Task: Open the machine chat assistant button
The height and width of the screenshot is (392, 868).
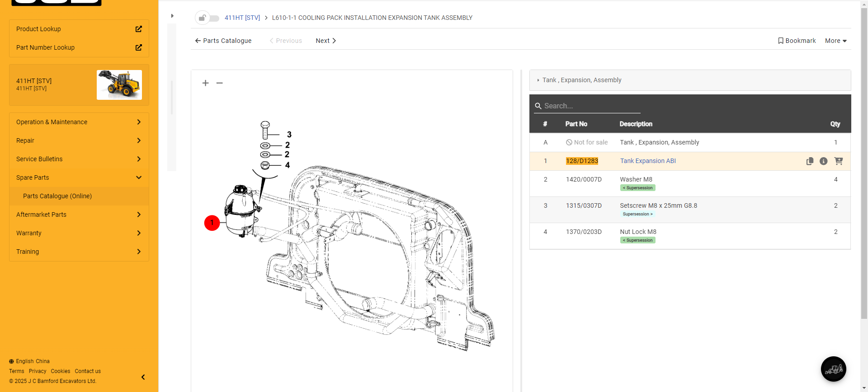Action: [833, 369]
